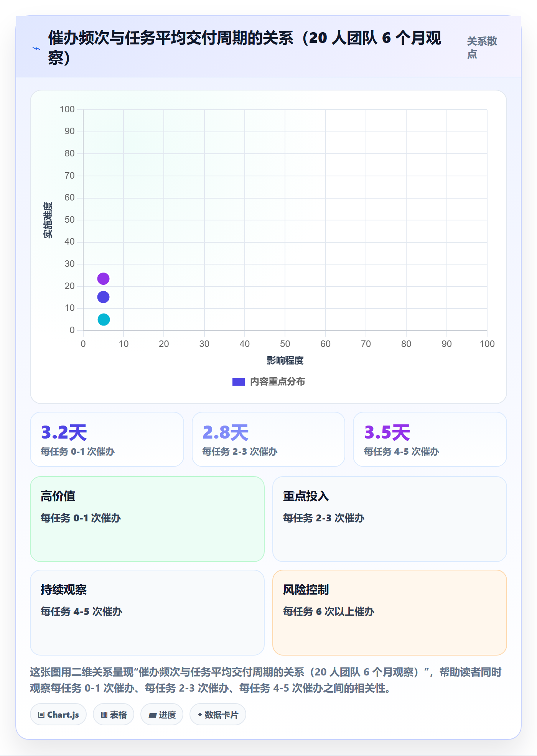Toggle the 内容重点分布 legend color box
537x756 pixels.
click(x=239, y=382)
